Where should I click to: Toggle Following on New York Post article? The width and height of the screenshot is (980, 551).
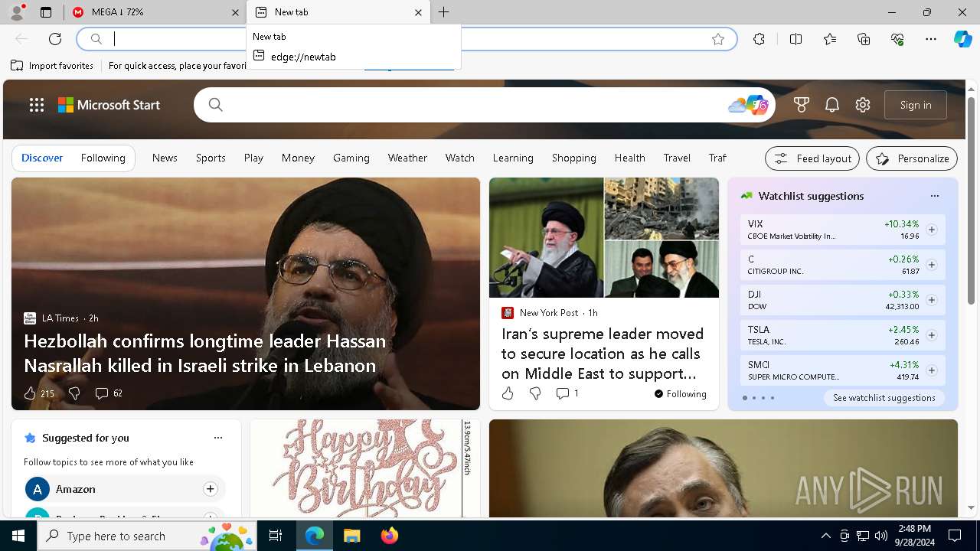click(x=681, y=394)
